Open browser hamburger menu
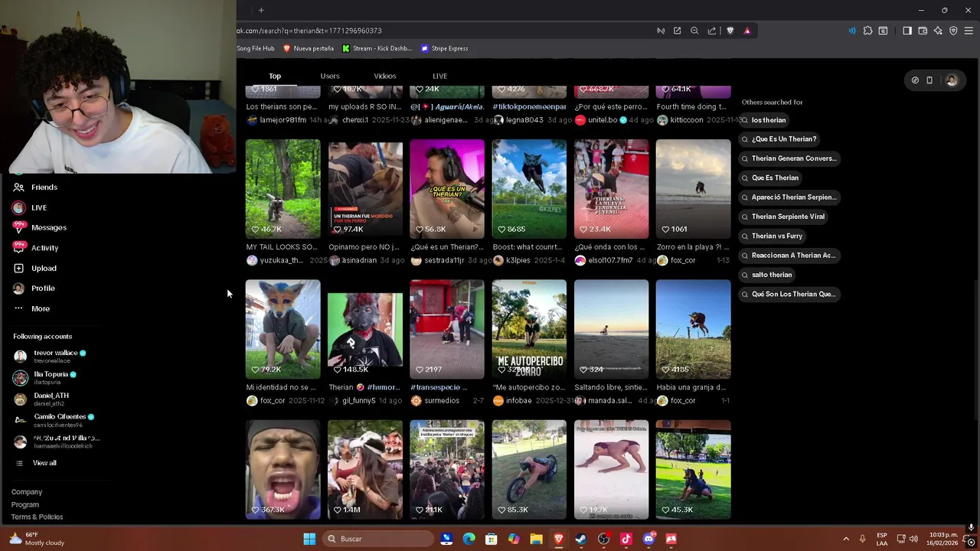This screenshot has width=980, height=551. pos(969,31)
